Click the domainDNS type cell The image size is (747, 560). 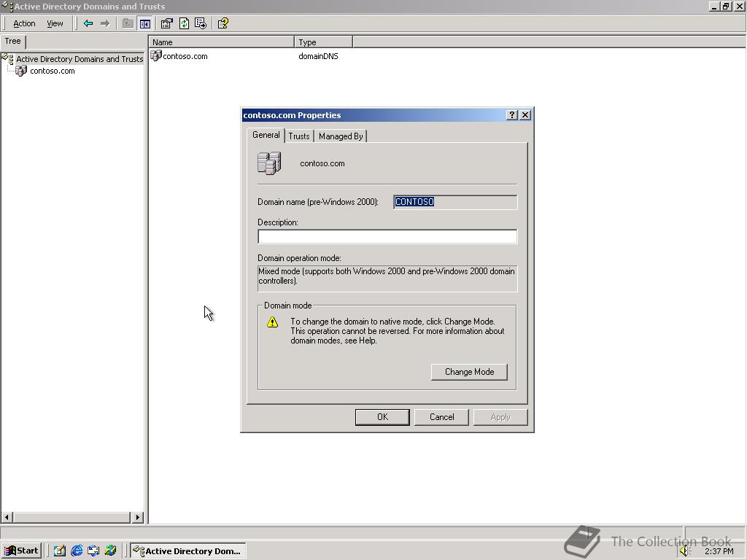click(318, 56)
